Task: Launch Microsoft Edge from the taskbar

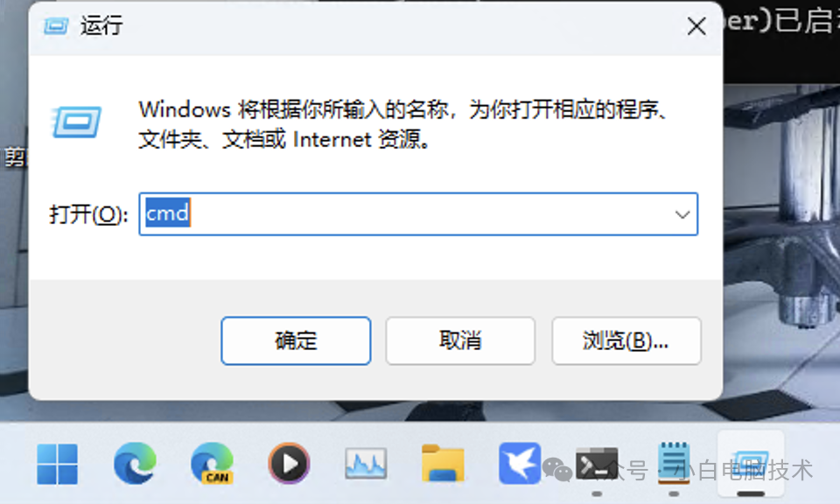Action: pyautogui.click(x=135, y=463)
